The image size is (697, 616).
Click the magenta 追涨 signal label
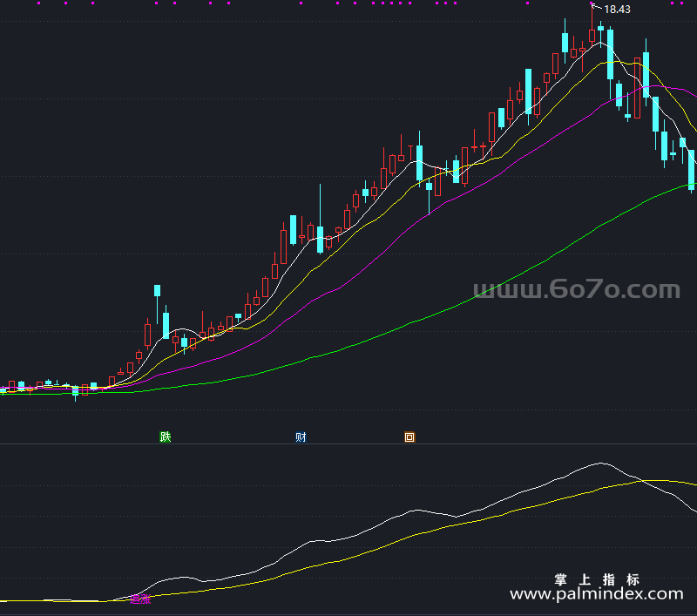pyautogui.click(x=140, y=599)
